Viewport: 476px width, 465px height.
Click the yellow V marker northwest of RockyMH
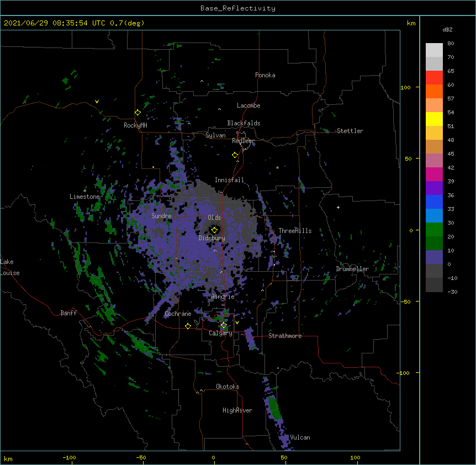coord(97,102)
